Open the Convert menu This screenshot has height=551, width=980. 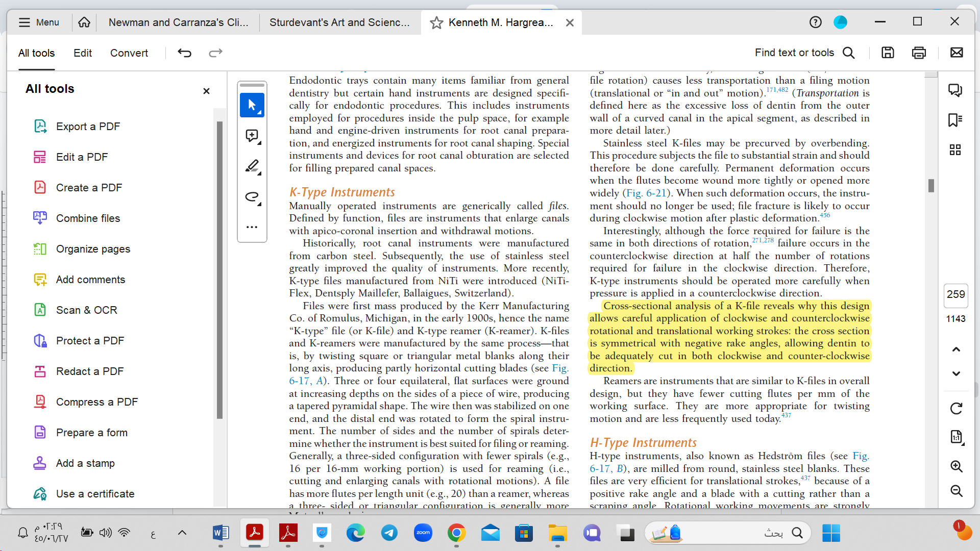(x=129, y=53)
